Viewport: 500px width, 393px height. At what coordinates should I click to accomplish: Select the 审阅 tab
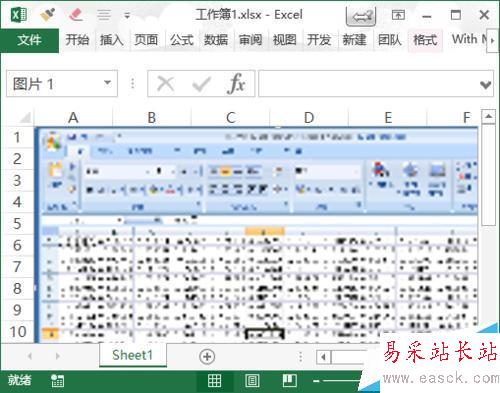click(250, 40)
